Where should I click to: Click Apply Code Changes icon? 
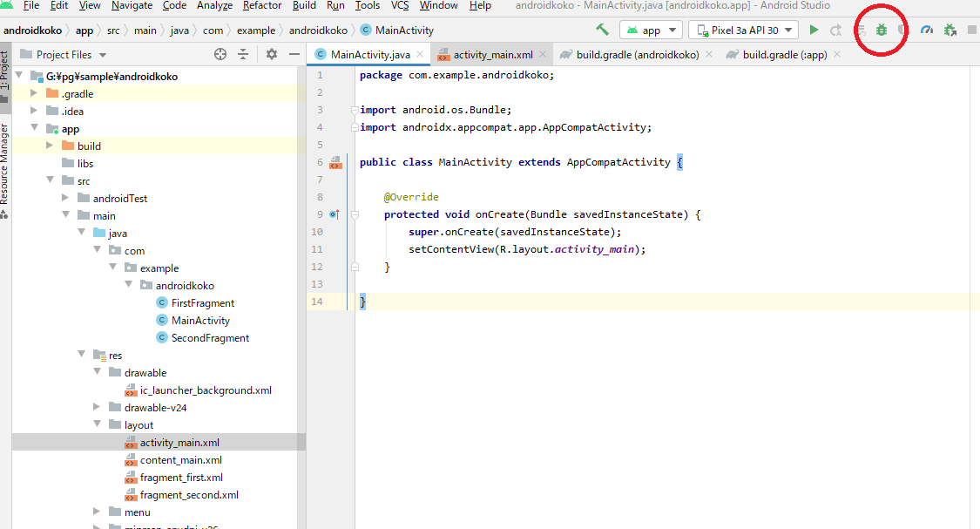[x=861, y=30]
